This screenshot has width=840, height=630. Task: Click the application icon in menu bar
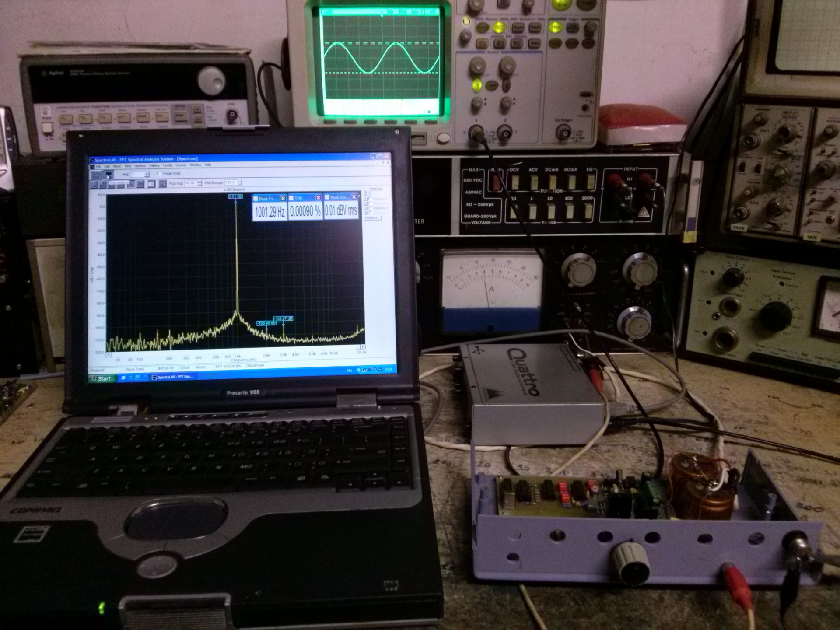92,167
